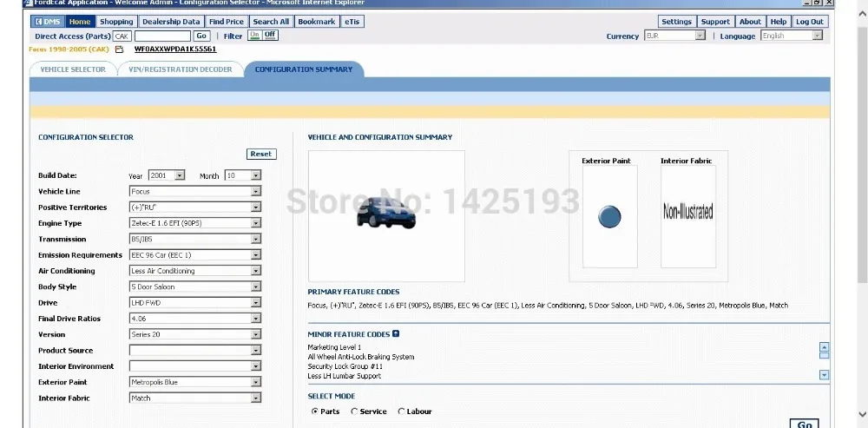This screenshot has width=868, height=428.
Task: Switch to the Vehicle Selector tab
Action: click(x=73, y=69)
